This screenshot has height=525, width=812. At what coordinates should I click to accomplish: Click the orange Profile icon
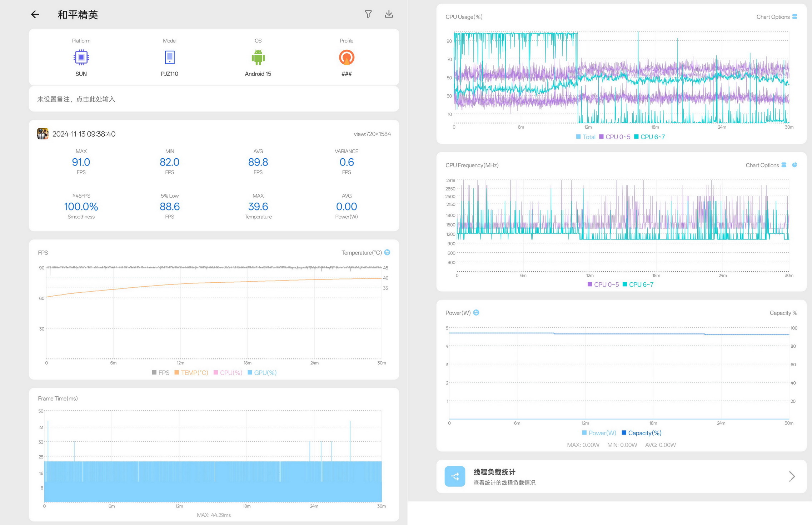coord(347,57)
